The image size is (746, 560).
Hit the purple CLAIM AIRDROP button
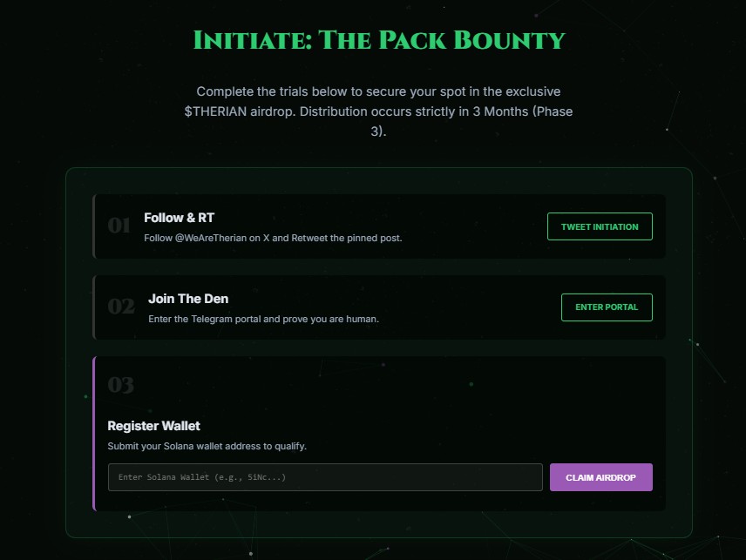coord(600,477)
